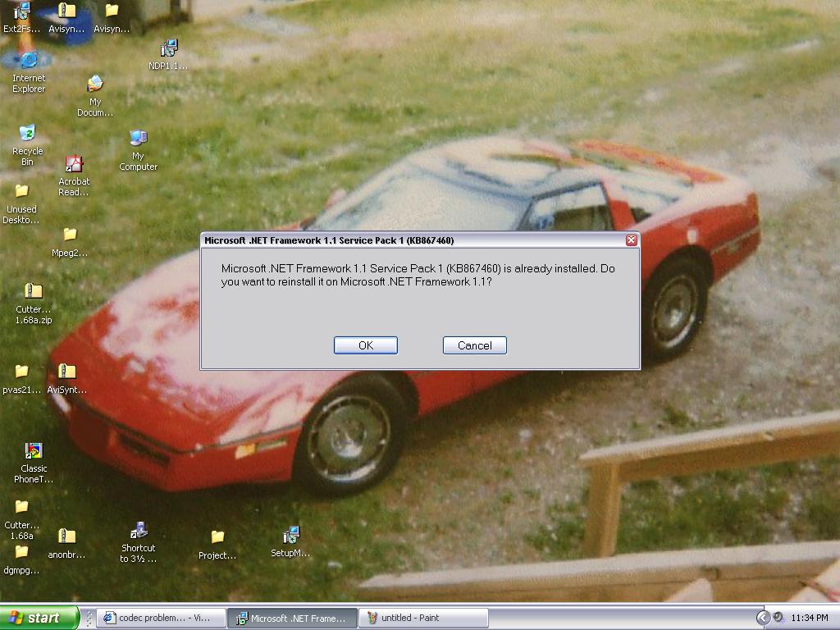Select the My Computer desktop icon
The height and width of the screenshot is (630, 840).
click(x=138, y=150)
